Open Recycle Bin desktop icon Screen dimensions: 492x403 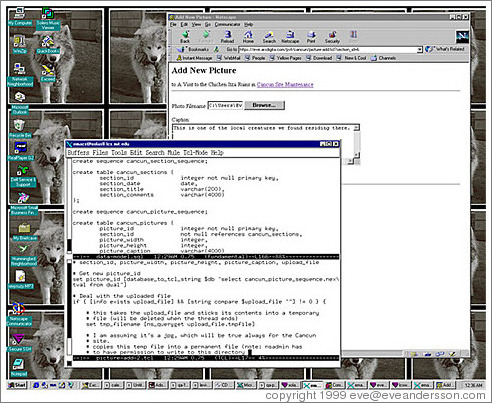20,128
